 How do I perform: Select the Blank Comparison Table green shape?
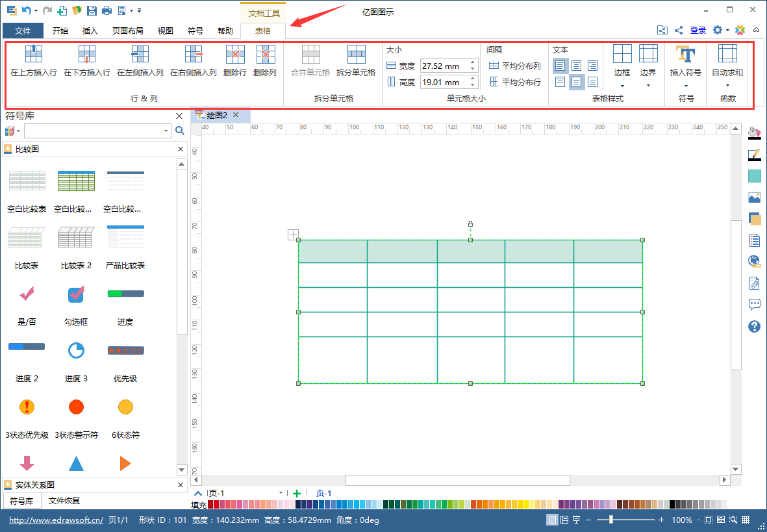tap(76, 181)
